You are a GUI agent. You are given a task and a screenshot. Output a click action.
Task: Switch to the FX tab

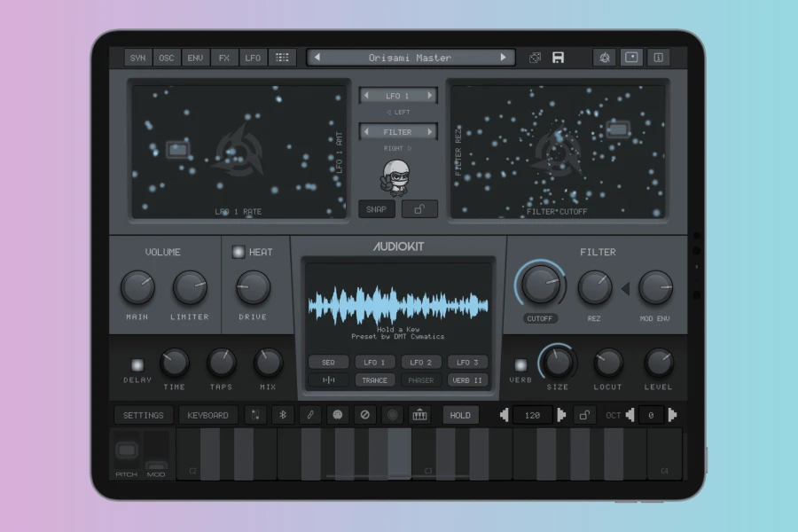pos(224,58)
